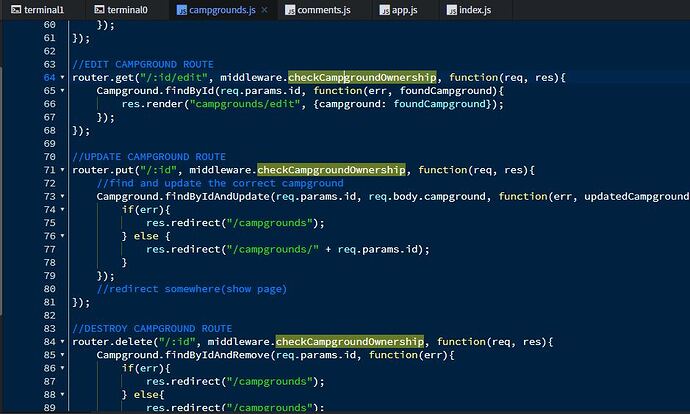Screen dimensions: 690x414
Task: Click the comment "//find and update the correct campground"
Action: [220, 183]
